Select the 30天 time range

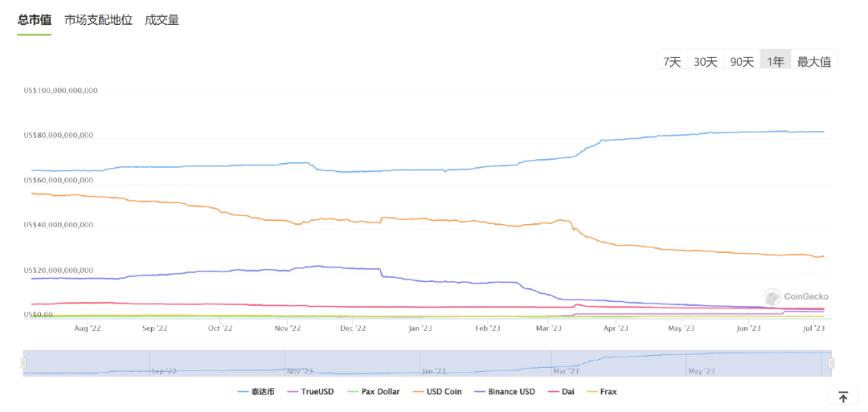point(706,61)
